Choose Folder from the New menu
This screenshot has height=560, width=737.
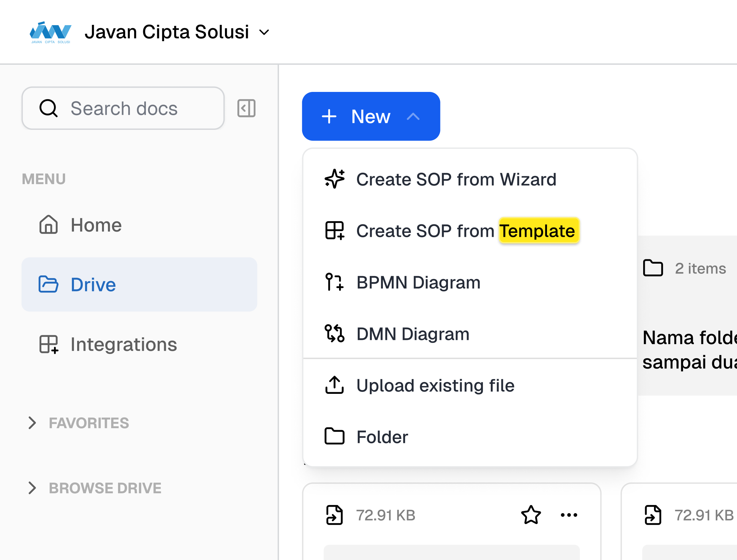[x=382, y=437]
